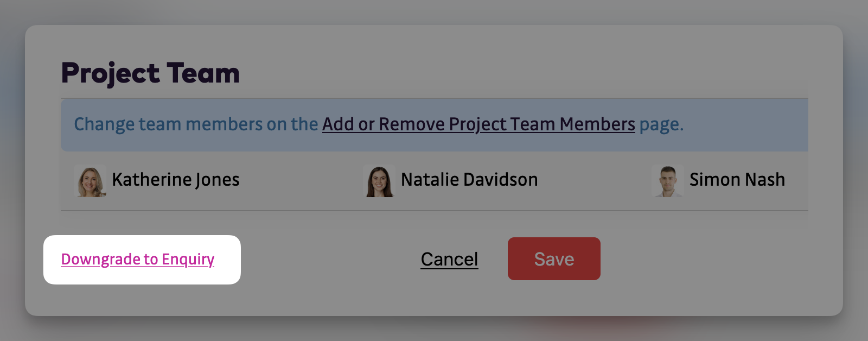Click 'Members' in the blue banner link
This screenshot has height=341, width=868.
tap(597, 124)
